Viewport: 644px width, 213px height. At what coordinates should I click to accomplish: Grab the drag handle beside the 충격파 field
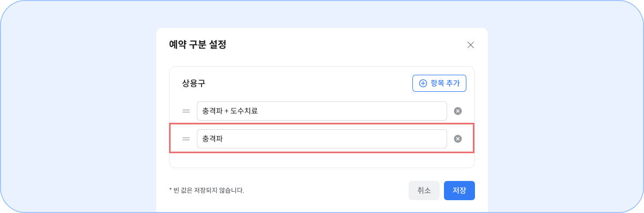[186, 139]
